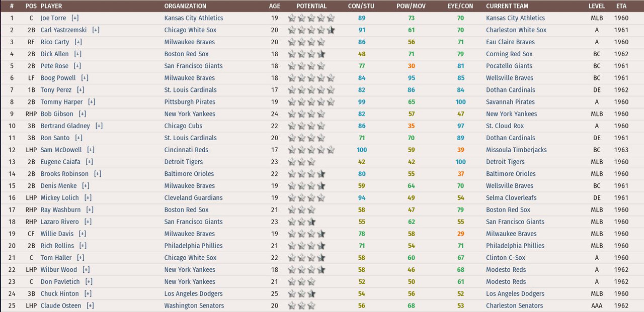Open Bertrand Gladney's player link
The height and width of the screenshot is (312, 644).
coord(65,126)
